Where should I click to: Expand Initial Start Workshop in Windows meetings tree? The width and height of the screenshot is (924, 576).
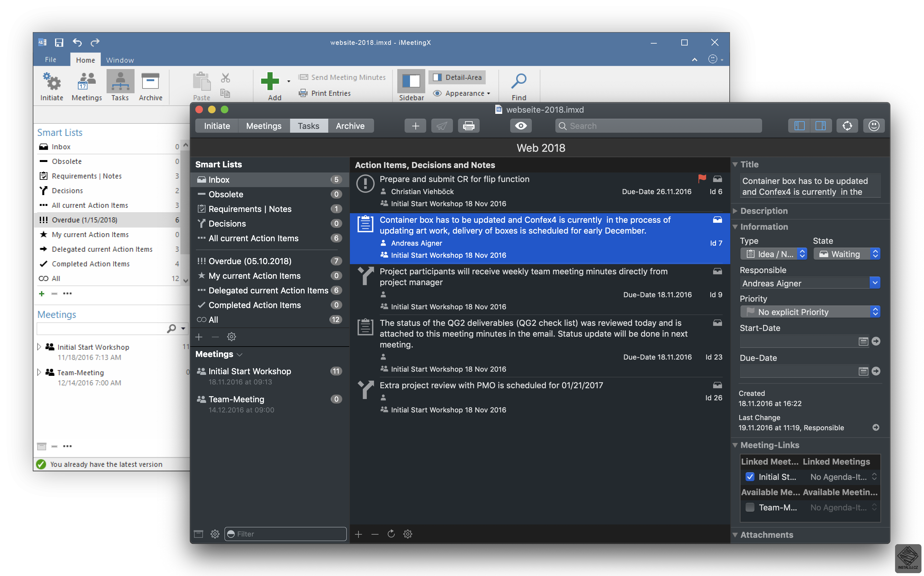click(39, 347)
